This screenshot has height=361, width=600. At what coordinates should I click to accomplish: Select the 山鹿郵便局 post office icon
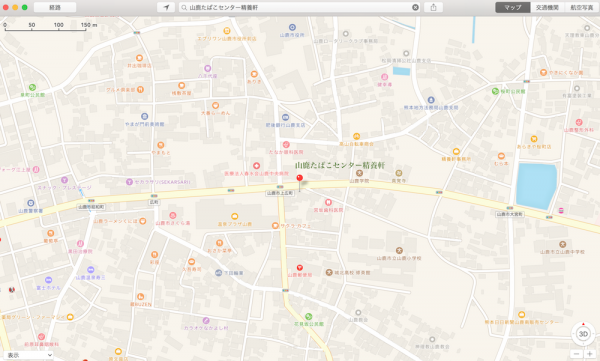coord(300,268)
